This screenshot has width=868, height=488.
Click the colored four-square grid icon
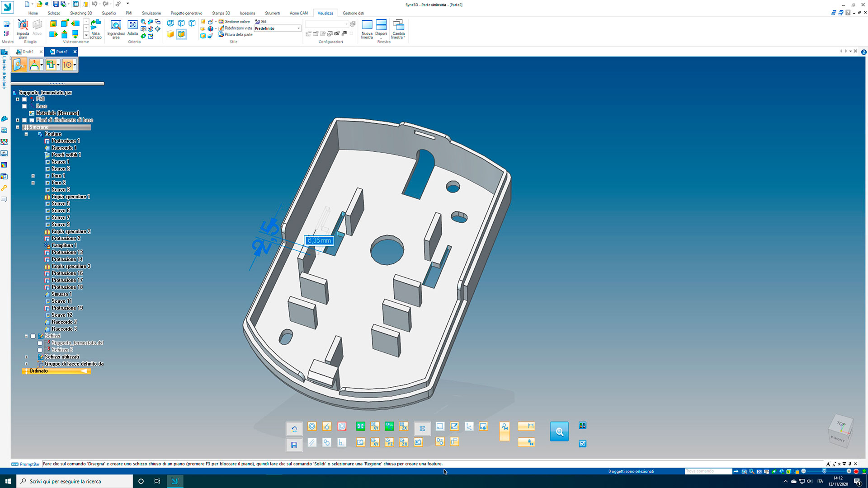tap(582, 425)
